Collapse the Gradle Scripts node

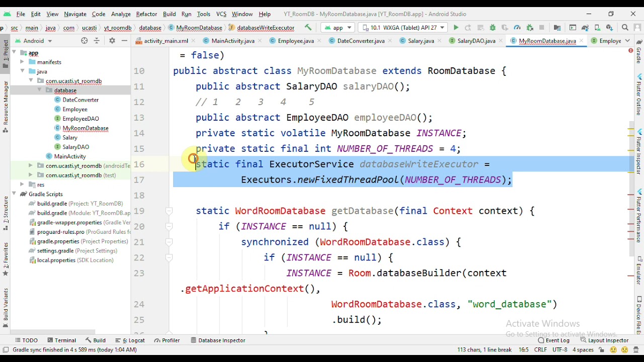(x=14, y=194)
